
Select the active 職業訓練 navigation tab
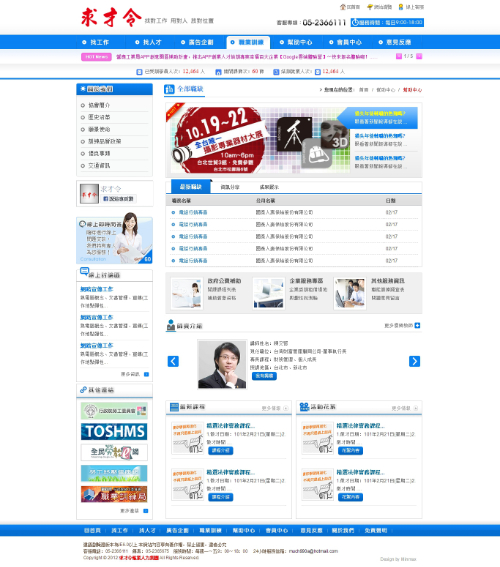pos(248,42)
